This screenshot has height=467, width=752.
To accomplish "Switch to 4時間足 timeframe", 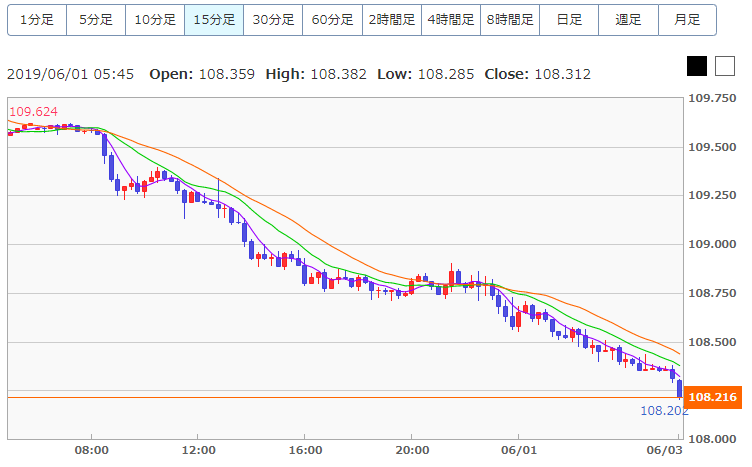I will (x=451, y=19).
